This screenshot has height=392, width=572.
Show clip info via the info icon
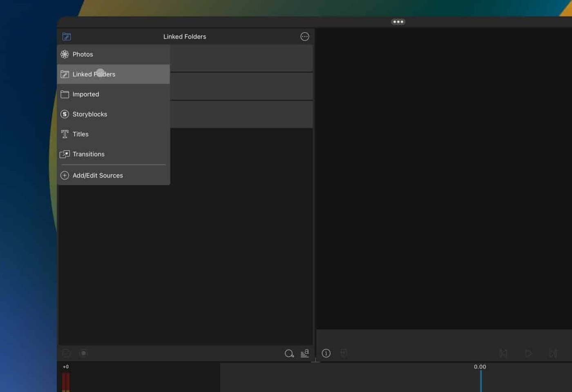coord(326,353)
